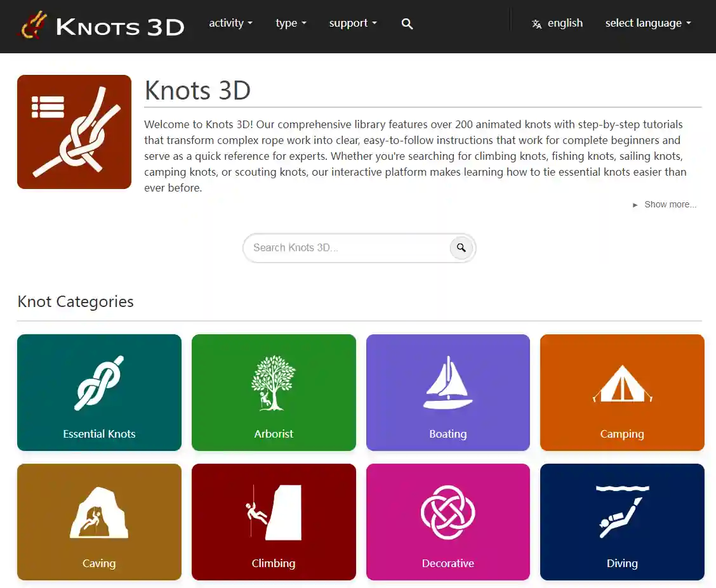The width and height of the screenshot is (716, 588).
Task: Open the Decorative knot icon
Action: tap(447, 513)
